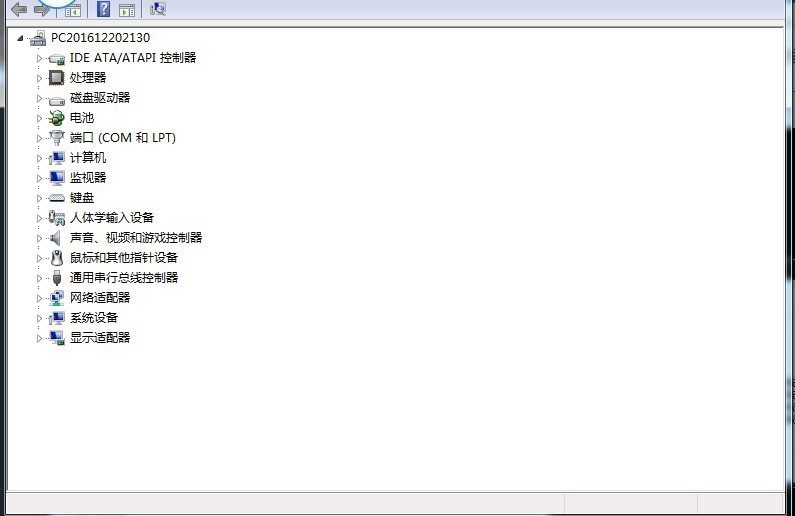The width and height of the screenshot is (795, 516).
Task: Click the mouse icon beside 鼠标和其他指针设备
Action: 57,258
